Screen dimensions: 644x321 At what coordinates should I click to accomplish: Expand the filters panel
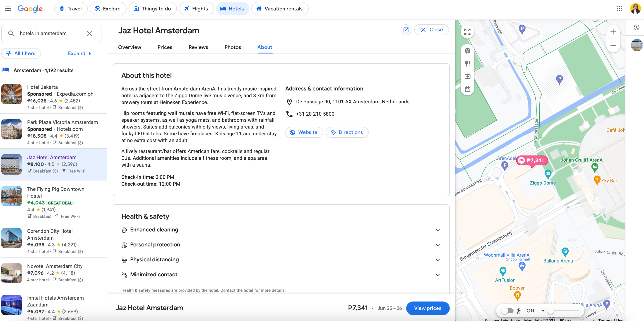pyautogui.click(x=79, y=53)
